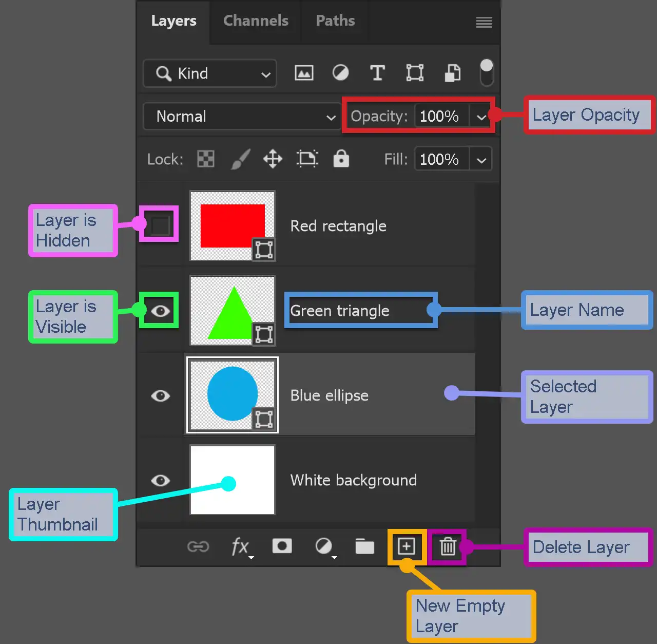Open the layer effects (fx) menu
This screenshot has height=644, width=657.
pyautogui.click(x=241, y=546)
